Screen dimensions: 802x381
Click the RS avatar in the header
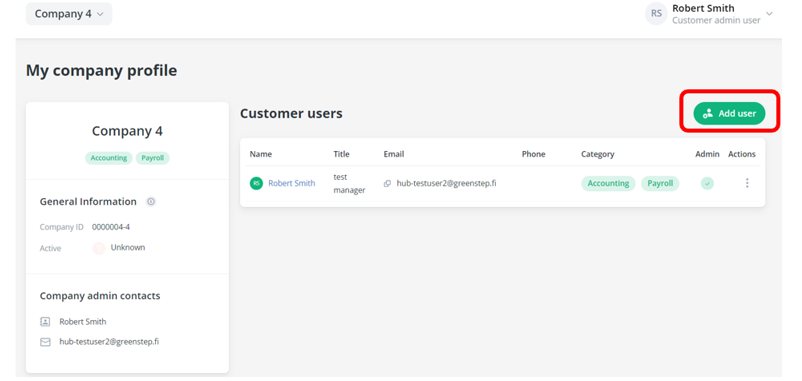656,14
